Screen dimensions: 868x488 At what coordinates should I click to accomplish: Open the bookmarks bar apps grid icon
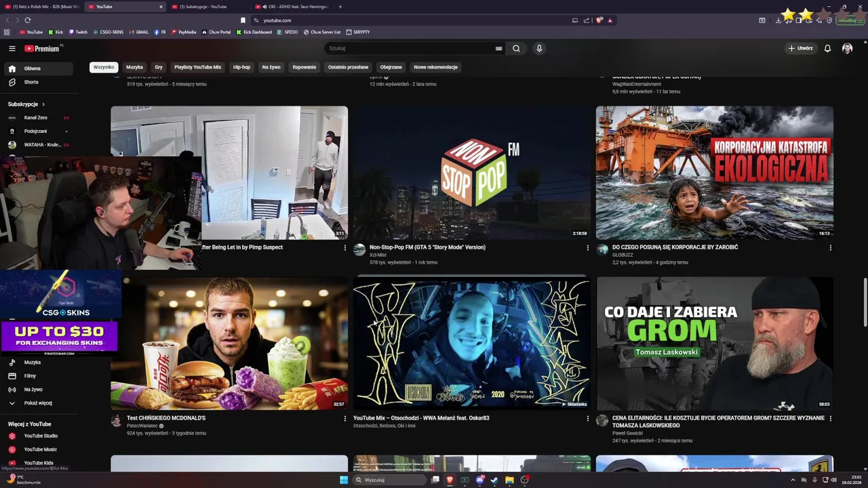coord(7,32)
